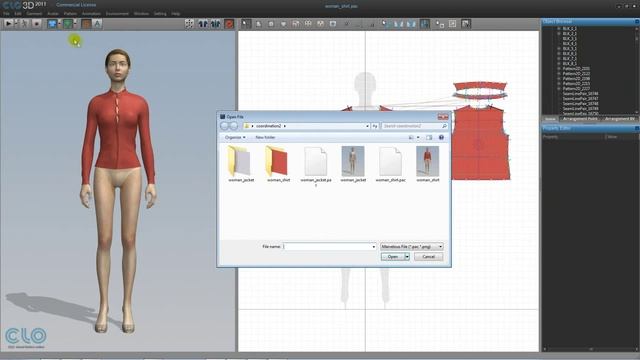Start simulation with the play icon
Image resolution: width=640 pixels, height=360 pixels.
click(x=8, y=24)
